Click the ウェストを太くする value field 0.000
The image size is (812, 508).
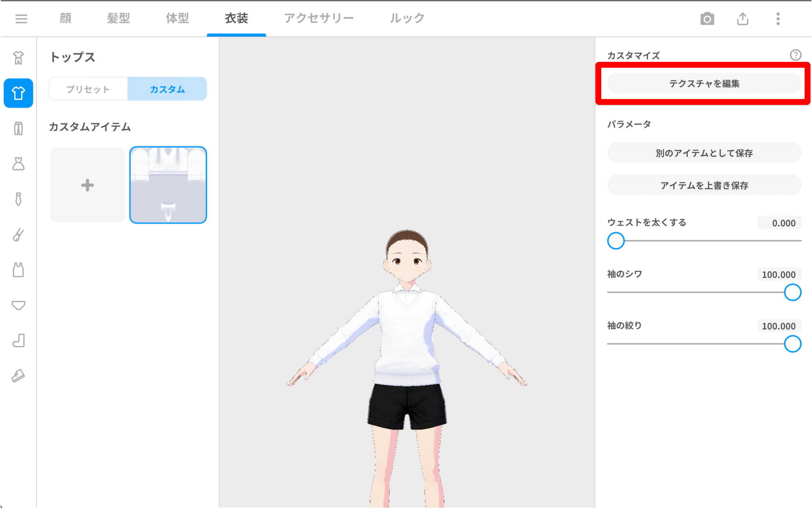click(x=779, y=223)
